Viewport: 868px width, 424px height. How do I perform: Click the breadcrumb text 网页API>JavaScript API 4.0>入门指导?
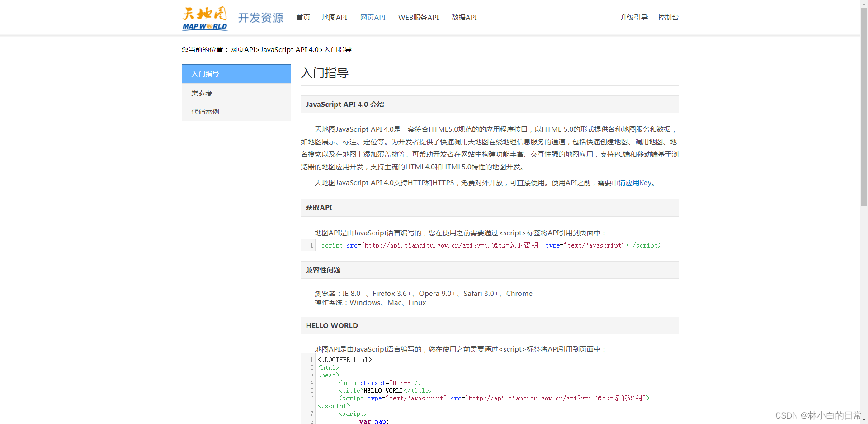(x=291, y=50)
